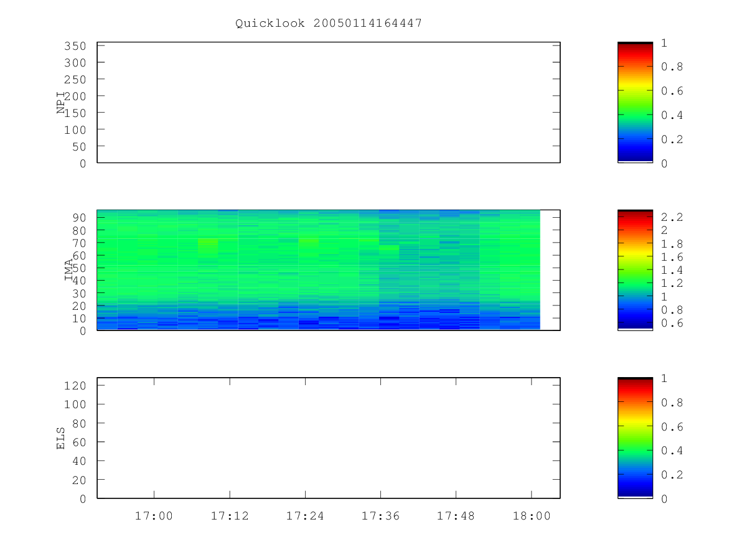Click the 300 tick on NPI axis
The height and width of the screenshot is (560, 747).
coord(75,63)
